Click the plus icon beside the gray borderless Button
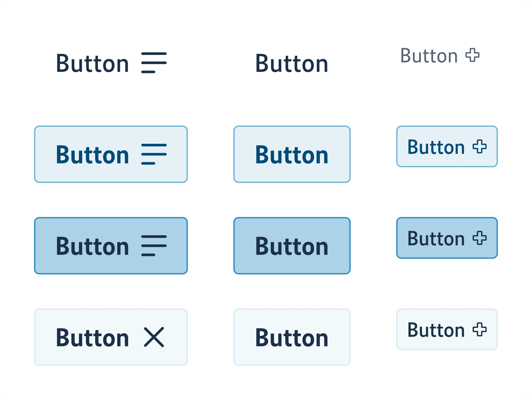The width and height of the screenshot is (532, 400). [472, 55]
